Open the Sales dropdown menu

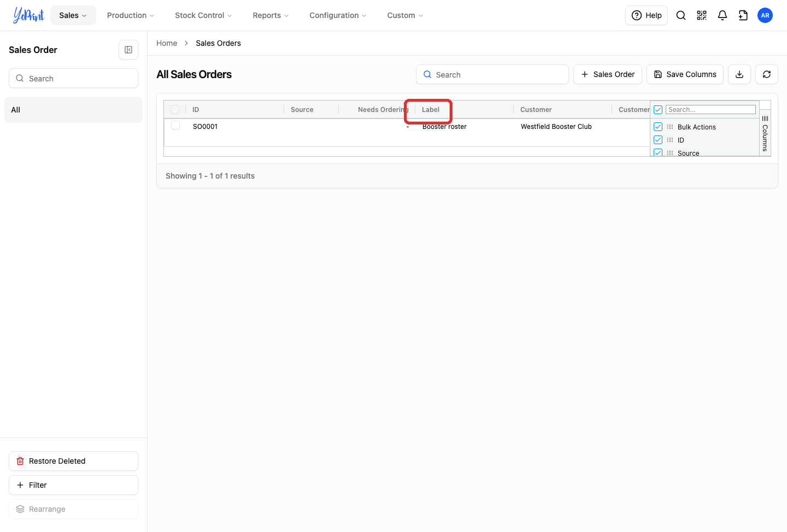(x=73, y=15)
